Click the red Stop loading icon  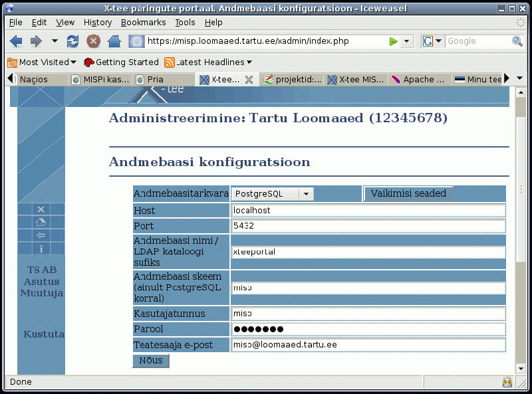pos(93,41)
